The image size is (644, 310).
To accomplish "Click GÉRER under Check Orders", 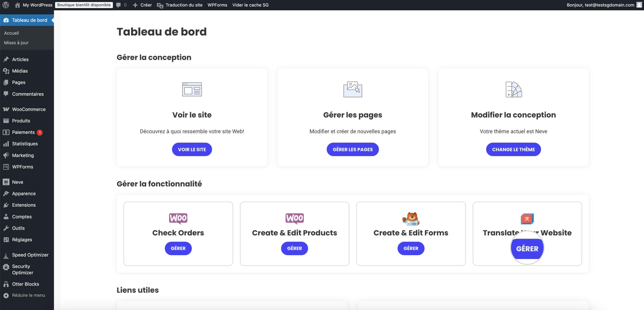I will pyautogui.click(x=178, y=248).
